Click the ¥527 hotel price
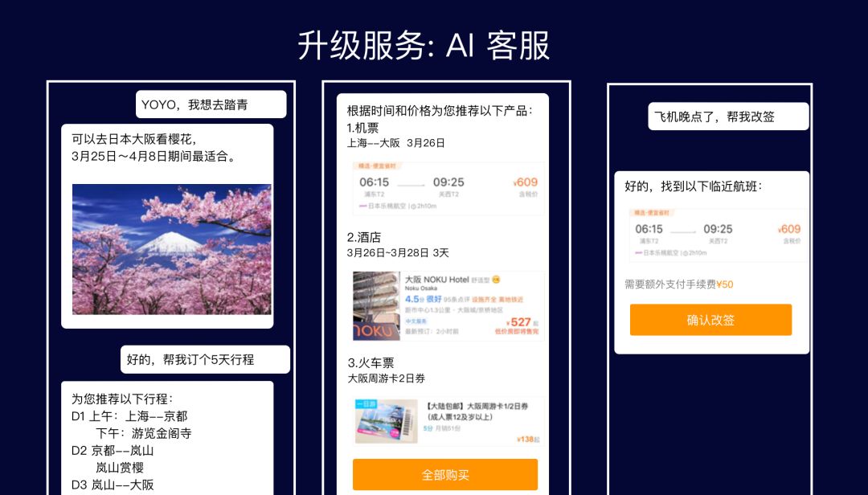 pos(518,322)
